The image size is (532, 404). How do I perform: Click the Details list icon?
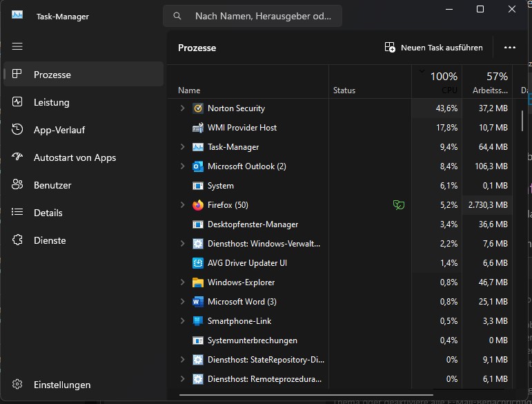17,212
